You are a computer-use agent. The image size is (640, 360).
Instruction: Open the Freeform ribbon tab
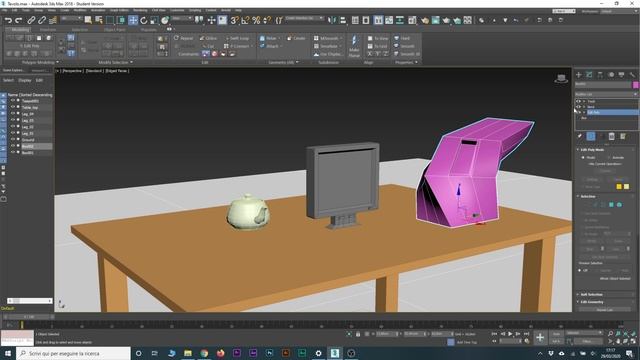[48, 30]
